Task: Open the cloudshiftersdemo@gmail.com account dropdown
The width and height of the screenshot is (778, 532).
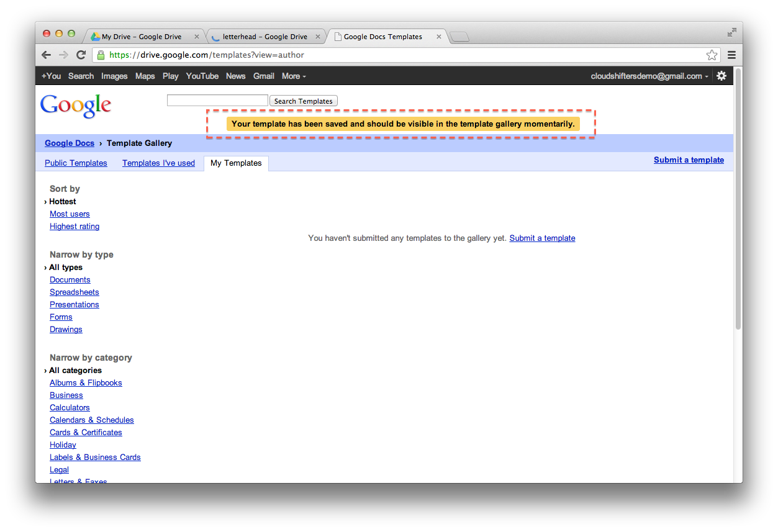Action: tap(649, 76)
